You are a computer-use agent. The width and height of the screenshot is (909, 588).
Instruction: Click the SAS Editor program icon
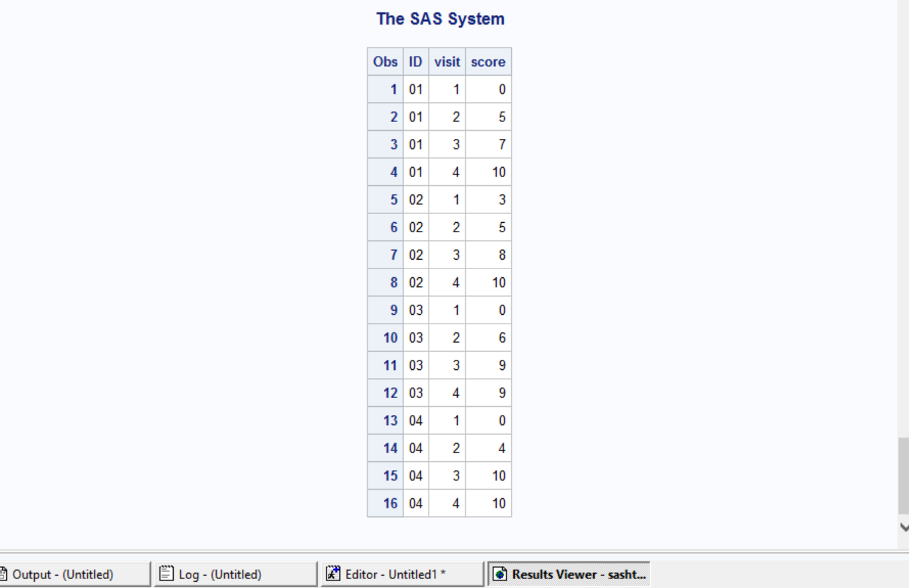coord(333,573)
